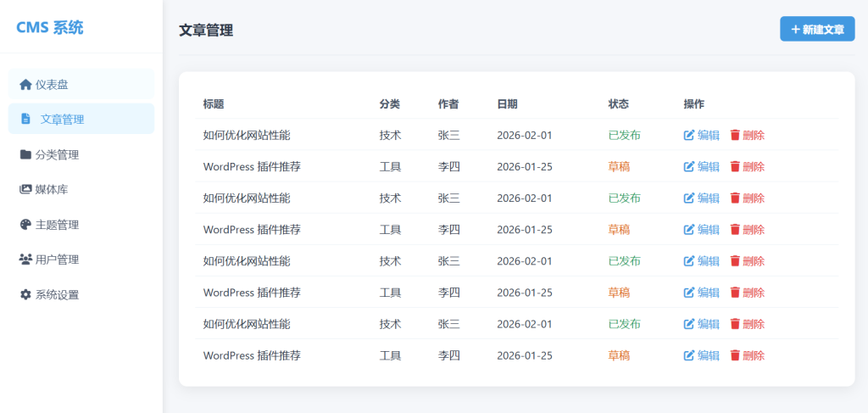The height and width of the screenshot is (413, 868).
Task: Click the image icon for 媒体库
Action: click(25, 190)
